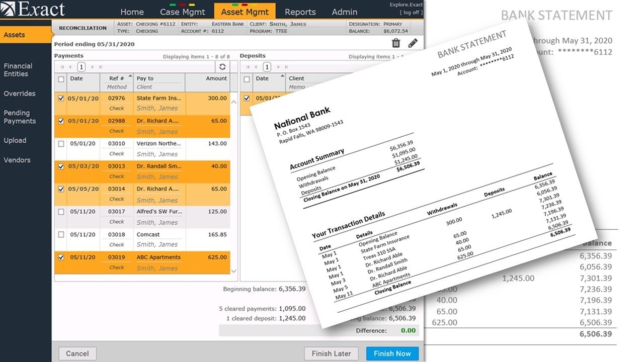Open the Home tab
This screenshot has height=362, width=644.
132,12
